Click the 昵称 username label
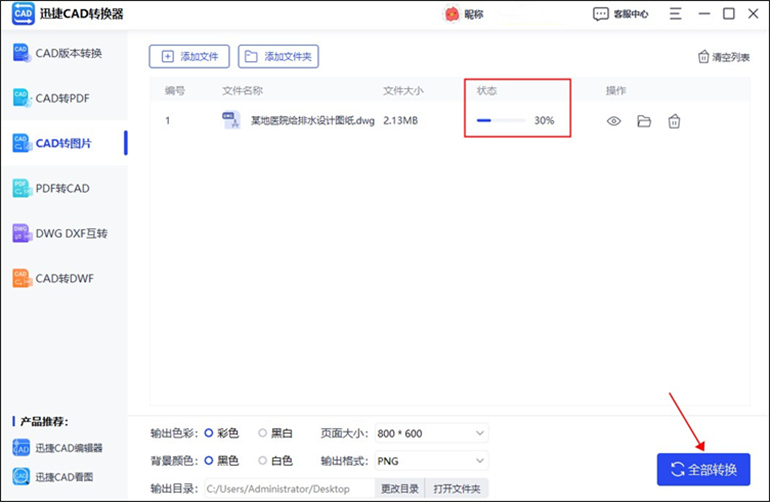This screenshot has height=502, width=770. 474,15
